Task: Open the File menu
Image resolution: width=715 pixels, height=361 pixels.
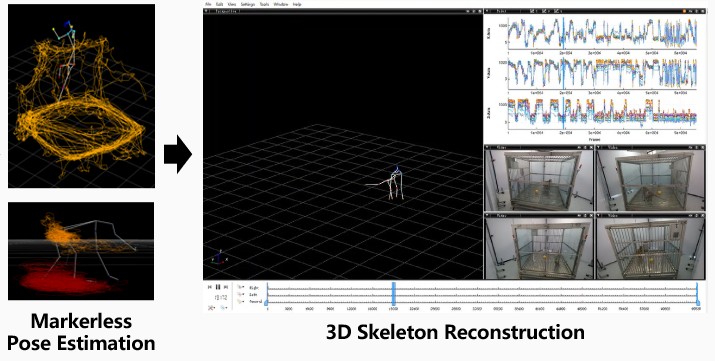Action: point(208,4)
